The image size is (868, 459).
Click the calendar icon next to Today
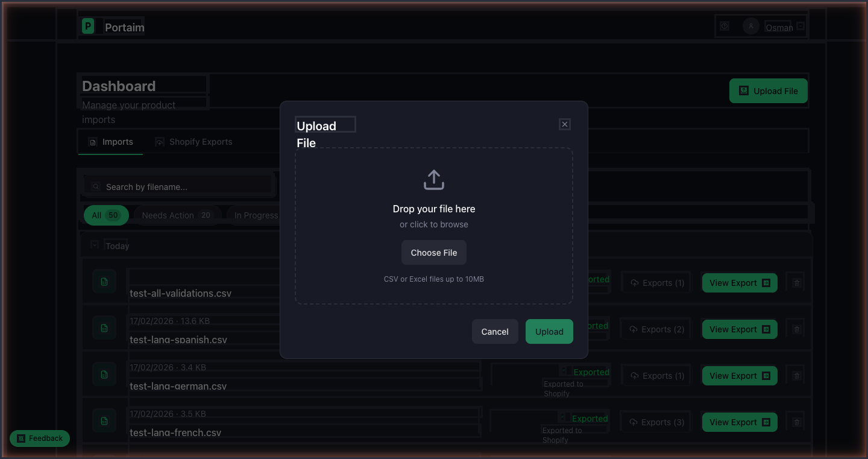[95, 244]
